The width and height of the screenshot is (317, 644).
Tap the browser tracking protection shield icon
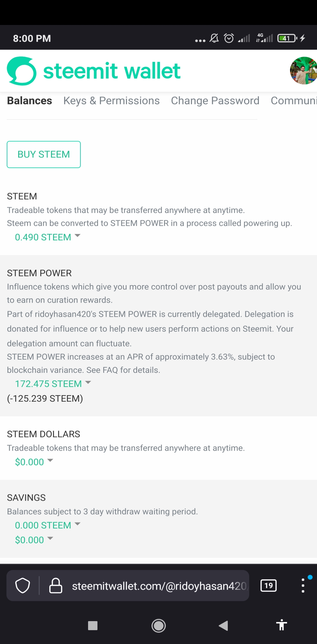tap(23, 586)
